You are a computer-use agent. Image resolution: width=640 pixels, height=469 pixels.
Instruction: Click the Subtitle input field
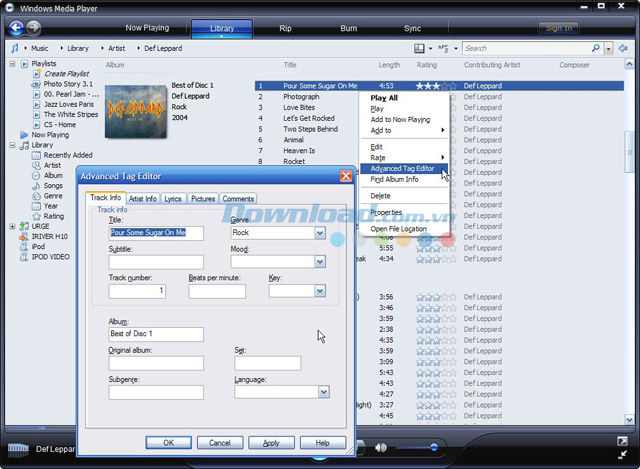pos(156,262)
